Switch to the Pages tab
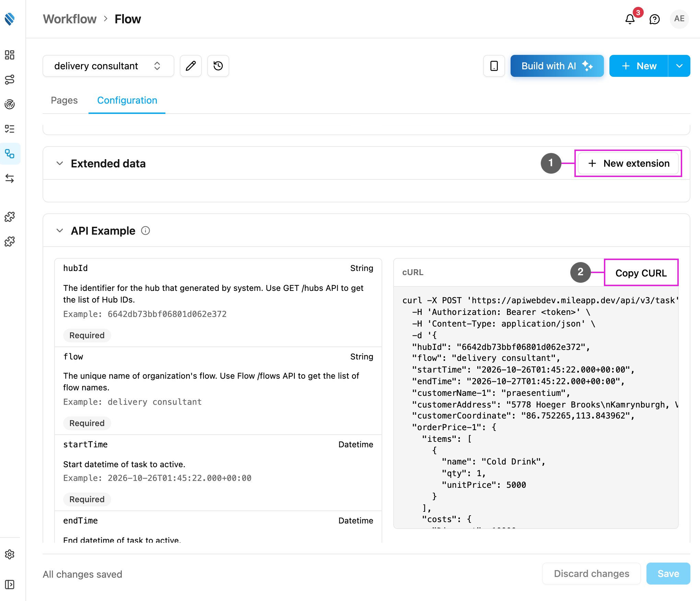 (64, 100)
